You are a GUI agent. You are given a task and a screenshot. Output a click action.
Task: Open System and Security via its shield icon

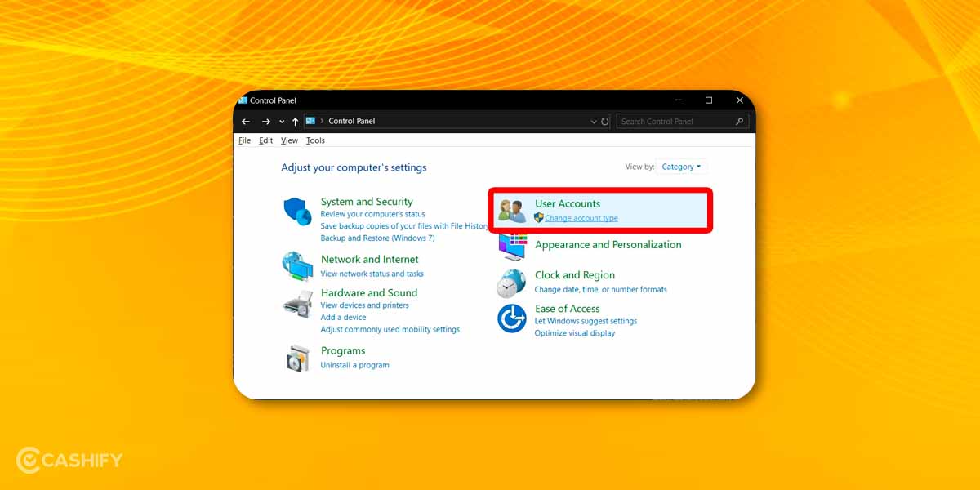click(x=297, y=211)
